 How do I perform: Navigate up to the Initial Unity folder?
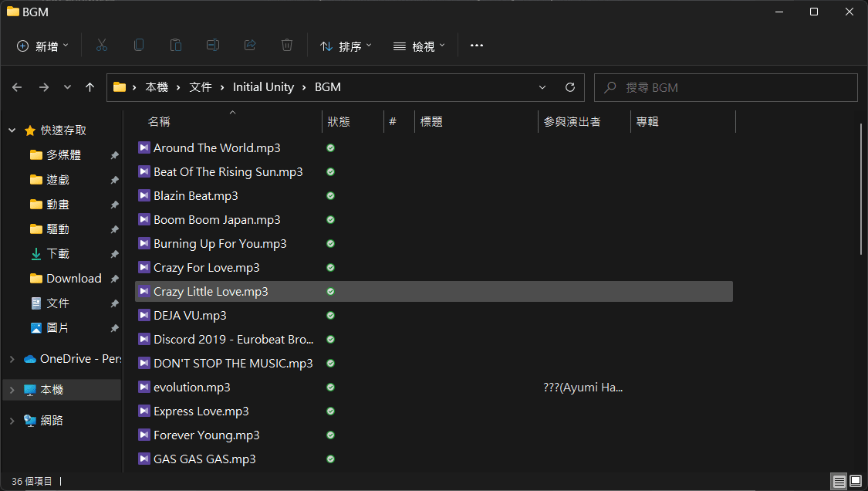pyautogui.click(x=90, y=87)
